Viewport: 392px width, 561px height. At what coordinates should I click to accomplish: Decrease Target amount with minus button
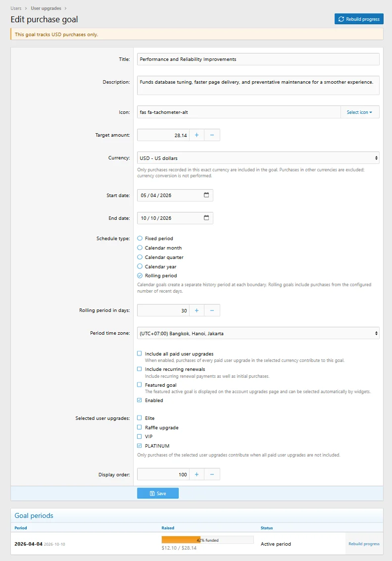212,135
